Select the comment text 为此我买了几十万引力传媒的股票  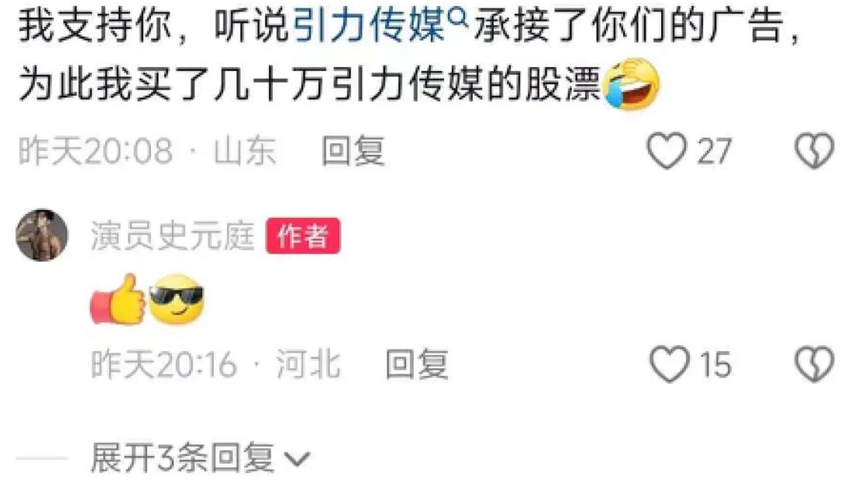[x=310, y=85]
